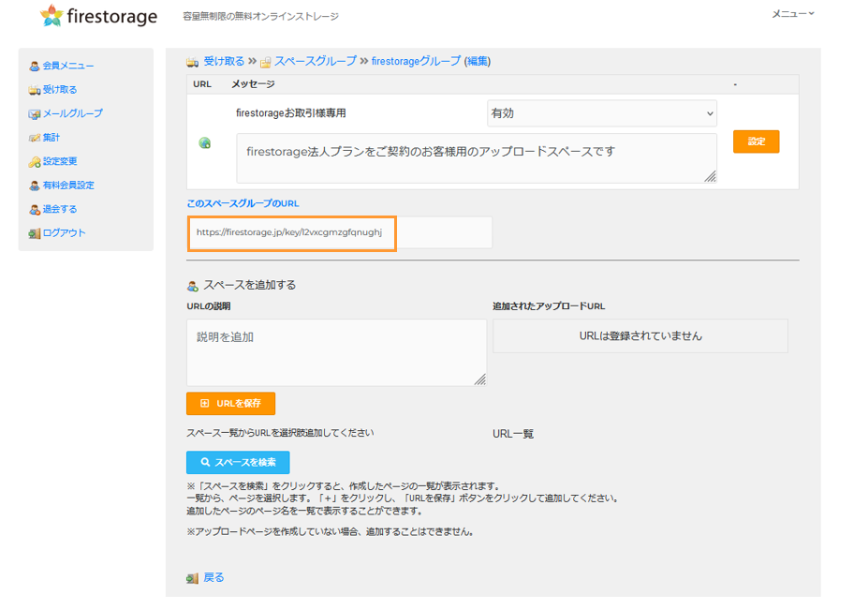
Task: Open 集計 in the sidebar
Action: click(x=51, y=137)
